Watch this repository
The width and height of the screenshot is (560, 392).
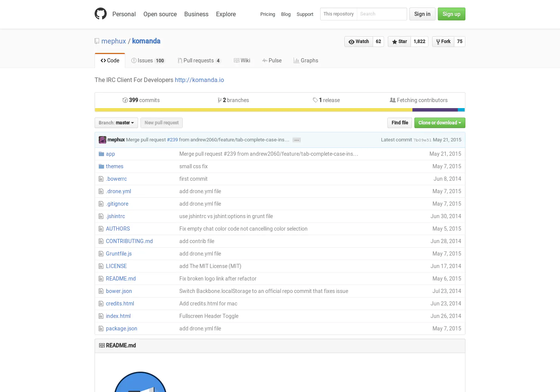pos(359,42)
